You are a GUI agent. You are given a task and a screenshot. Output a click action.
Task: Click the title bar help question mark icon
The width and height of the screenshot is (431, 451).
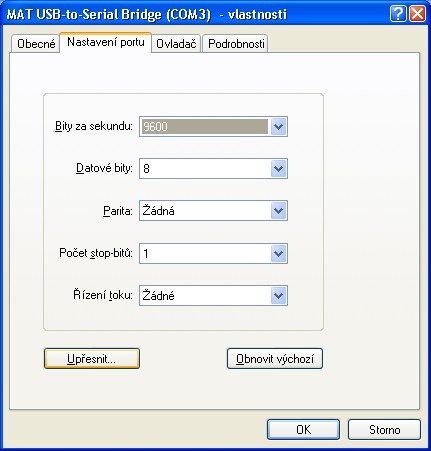coord(398,14)
